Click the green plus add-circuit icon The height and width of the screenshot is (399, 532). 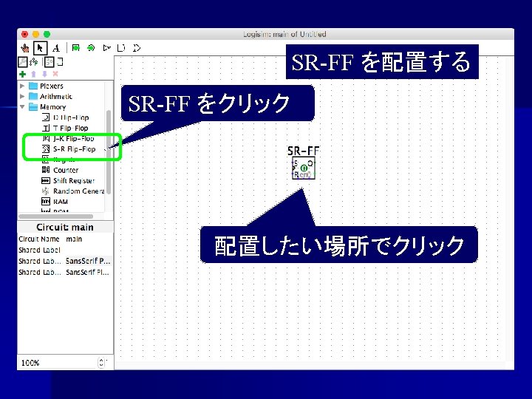[22, 74]
